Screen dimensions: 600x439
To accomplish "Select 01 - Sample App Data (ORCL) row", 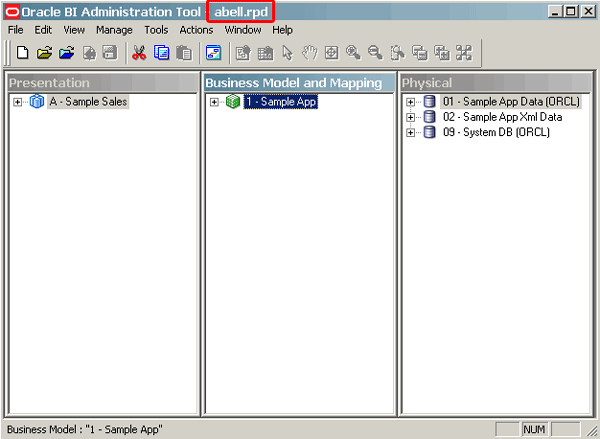I will 511,101.
